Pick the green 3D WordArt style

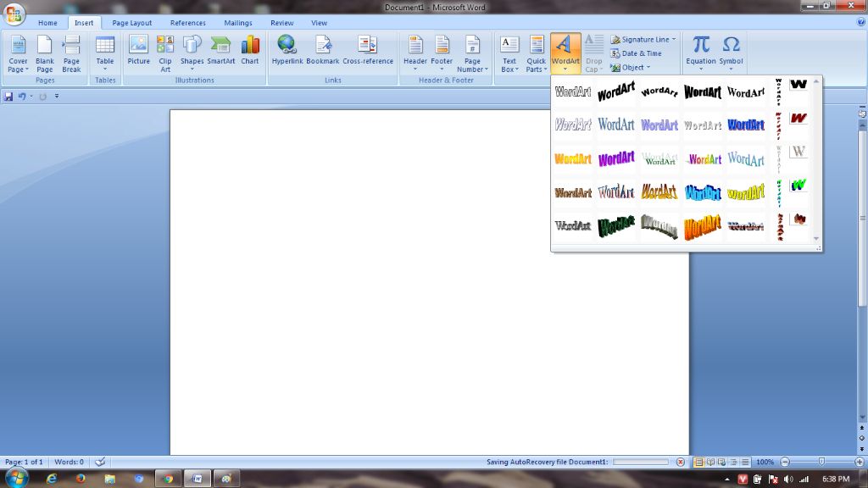tap(616, 225)
